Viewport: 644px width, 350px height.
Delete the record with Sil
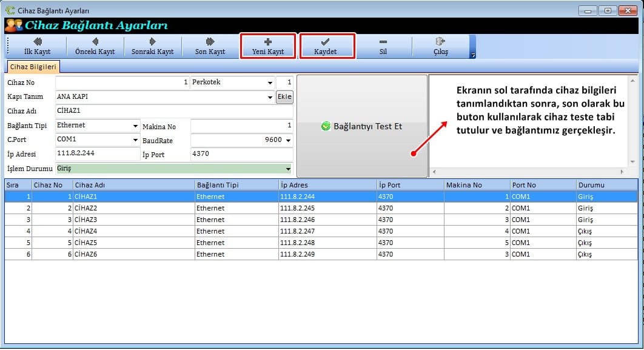[383, 46]
